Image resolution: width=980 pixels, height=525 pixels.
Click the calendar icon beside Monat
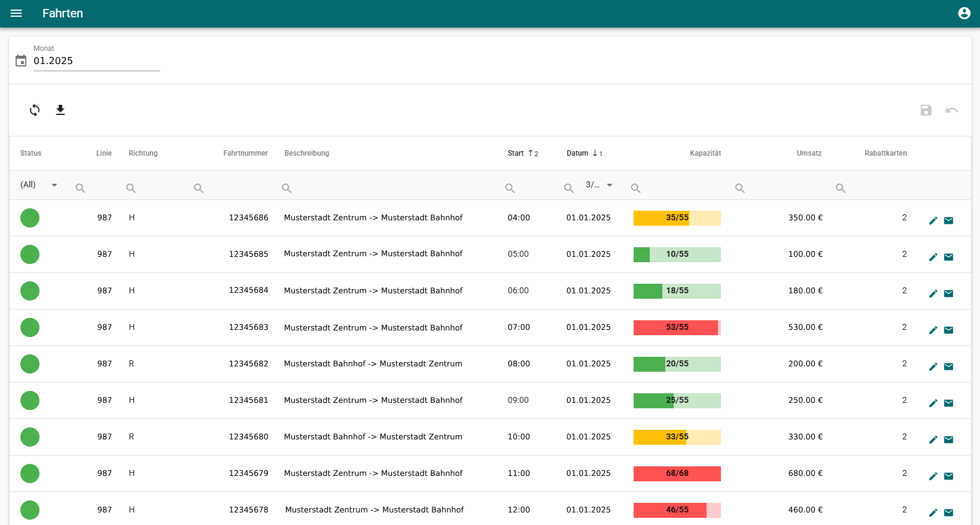[x=21, y=60]
